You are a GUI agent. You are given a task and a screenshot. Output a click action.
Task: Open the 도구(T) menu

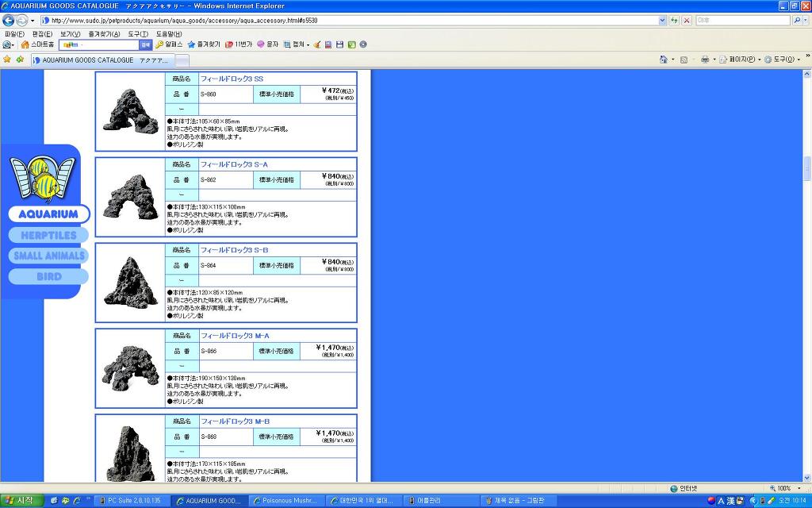point(138,33)
